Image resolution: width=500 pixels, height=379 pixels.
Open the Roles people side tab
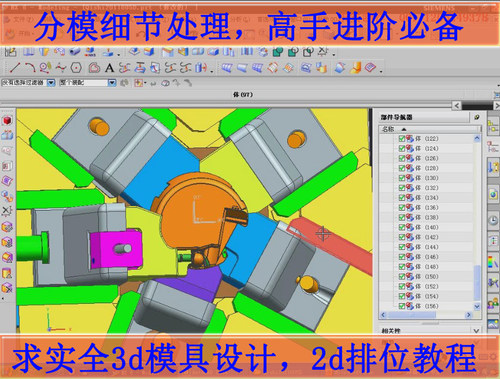click(493, 304)
